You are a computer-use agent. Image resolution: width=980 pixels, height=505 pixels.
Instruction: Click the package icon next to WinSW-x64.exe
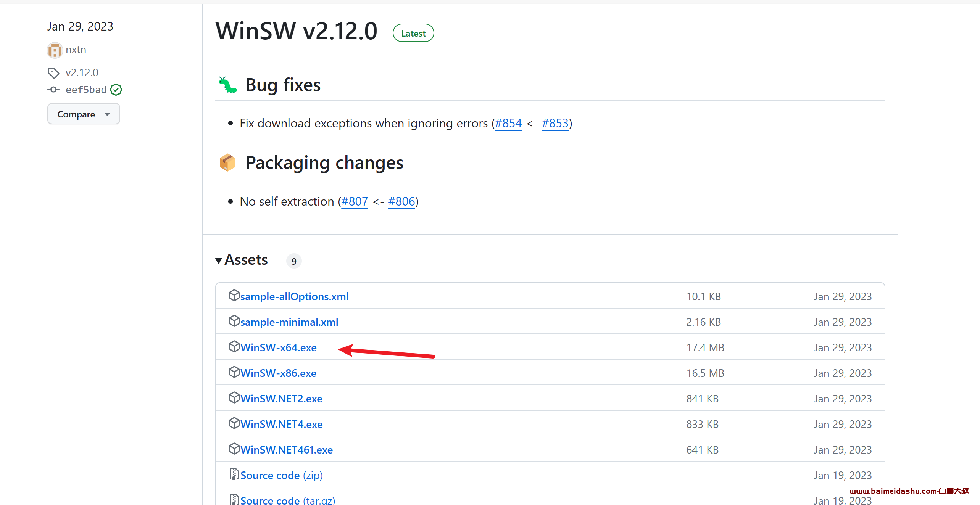tap(234, 346)
